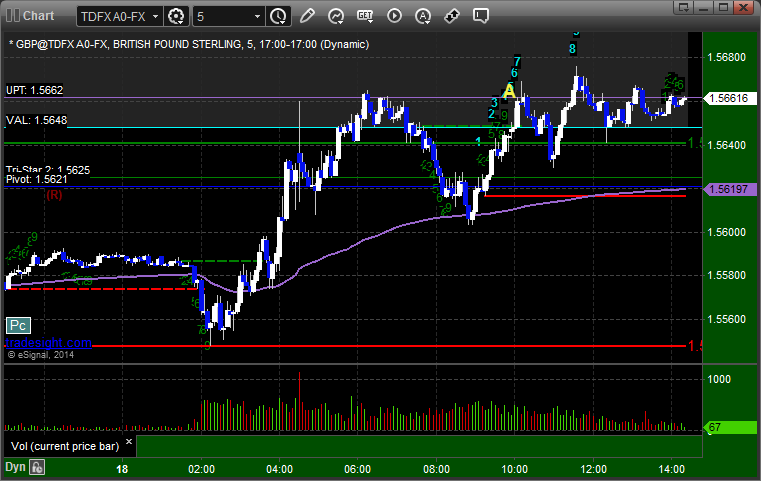The height and width of the screenshot is (481, 761).
Task: Click the cyan count number 8 near top
Action: pyautogui.click(x=573, y=49)
